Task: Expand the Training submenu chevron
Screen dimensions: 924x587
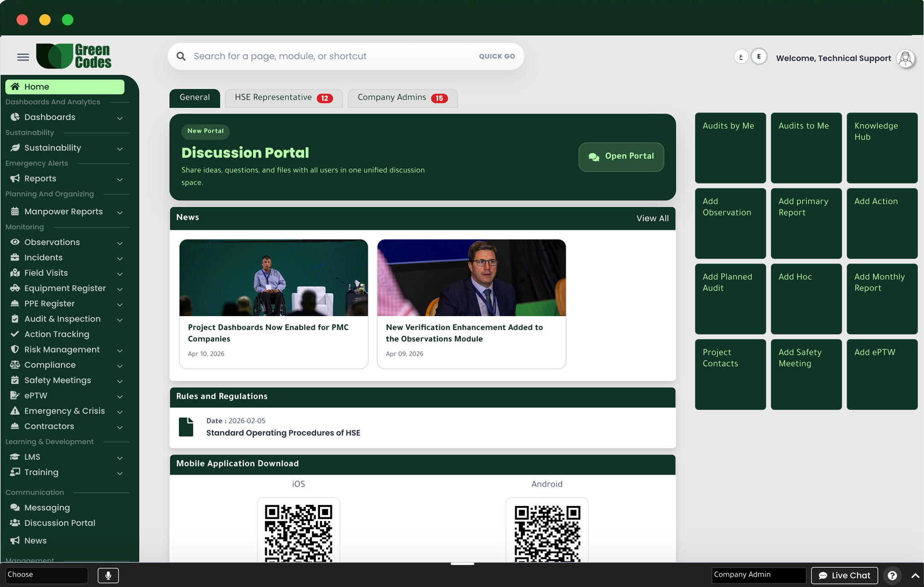Action: (x=120, y=473)
